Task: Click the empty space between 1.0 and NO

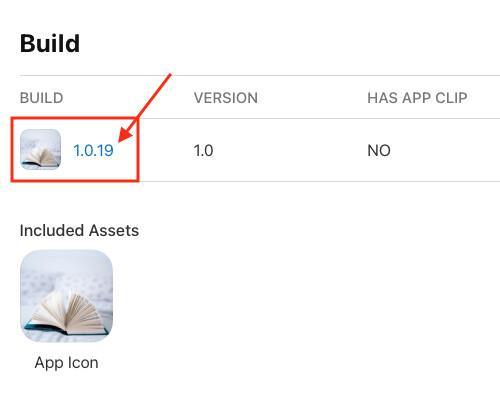Action: [x=290, y=151]
